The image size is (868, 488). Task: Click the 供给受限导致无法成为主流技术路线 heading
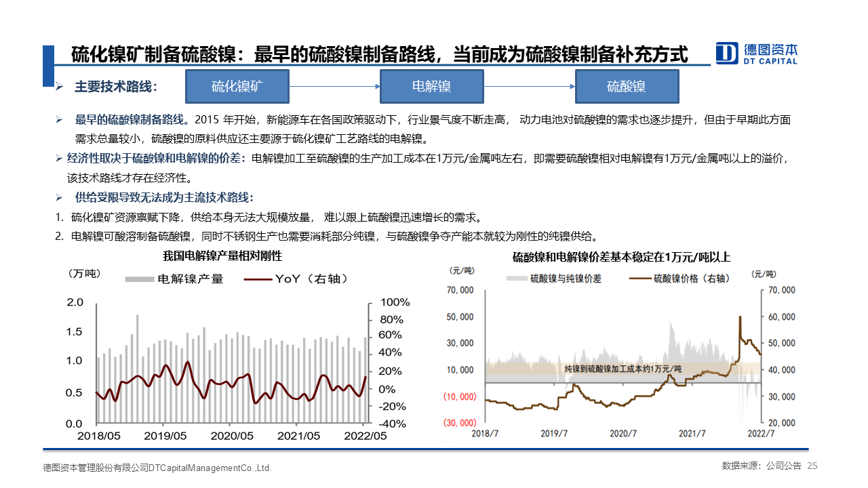(x=165, y=198)
